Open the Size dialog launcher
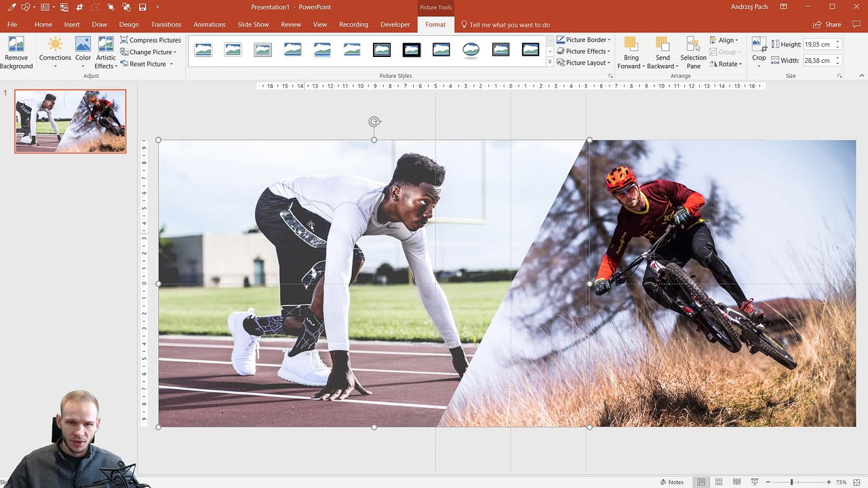Screen dimensions: 868x488 tap(840, 76)
